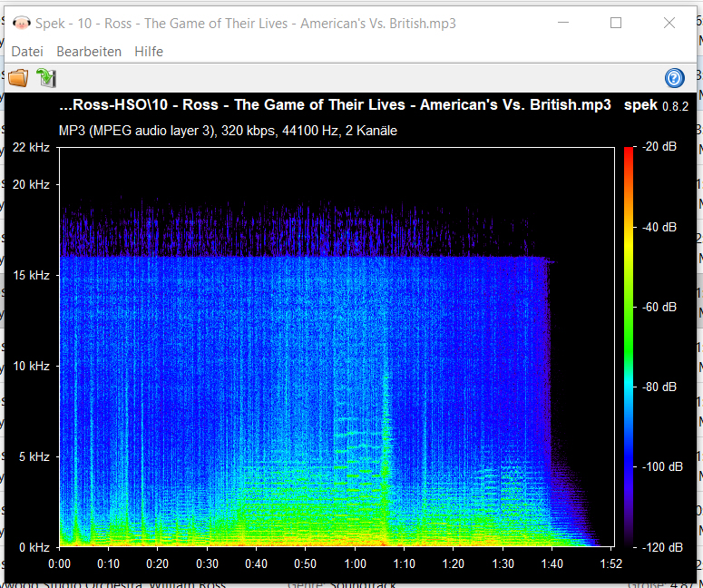703x588 pixels.
Task: Click inside the spectrogram plot area
Action: click(337, 348)
